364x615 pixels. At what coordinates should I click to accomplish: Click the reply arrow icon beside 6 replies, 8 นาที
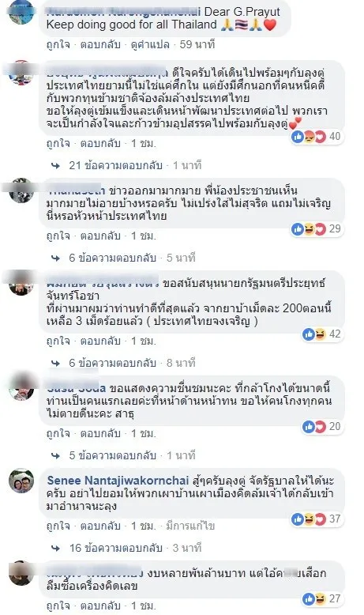tap(55, 364)
